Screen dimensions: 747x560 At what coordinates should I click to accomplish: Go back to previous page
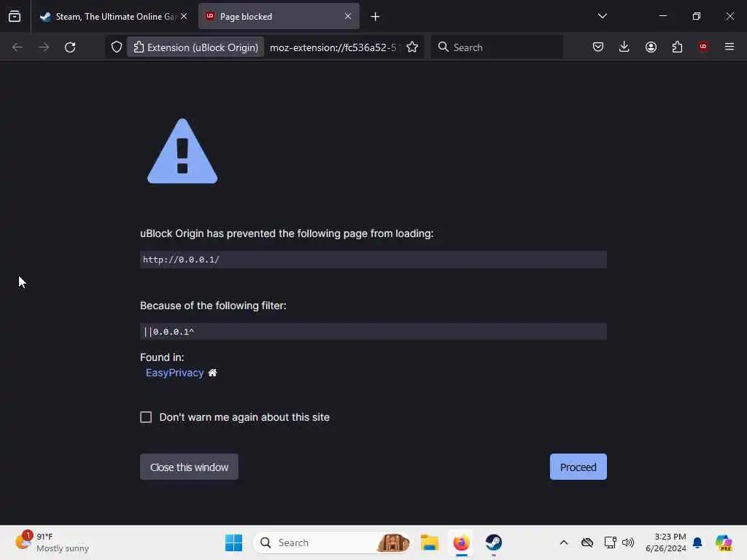(18, 47)
